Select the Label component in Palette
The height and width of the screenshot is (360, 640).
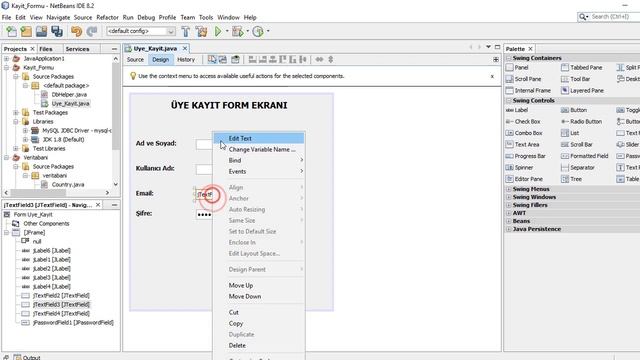coord(517,110)
